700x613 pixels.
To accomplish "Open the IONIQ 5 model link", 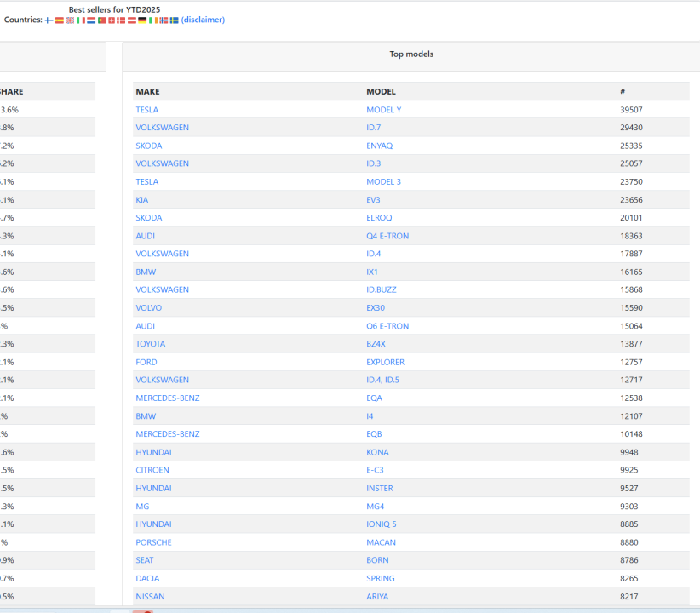I will pos(382,524).
